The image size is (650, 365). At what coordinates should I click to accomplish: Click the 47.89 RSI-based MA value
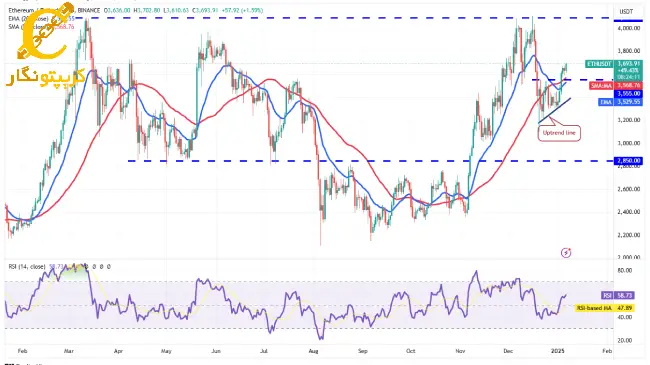tap(624, 308)
